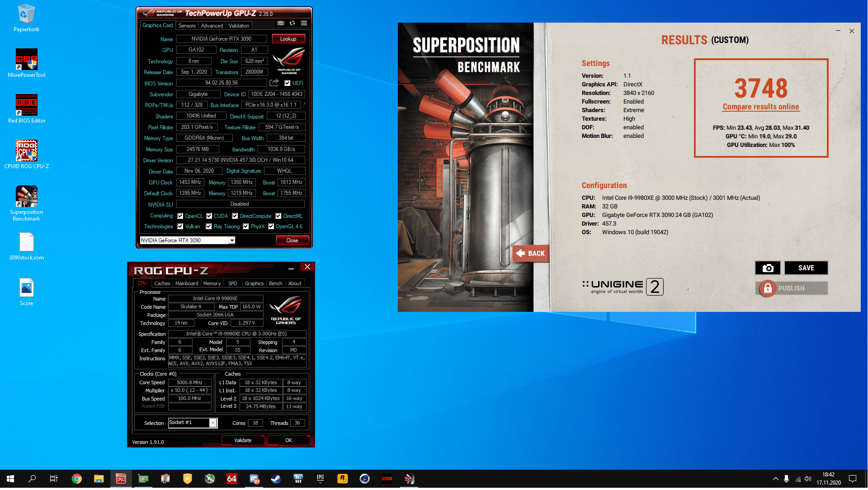Click the BACK button in Superposition
Screen dimensions: 868x490
(531, 254)
